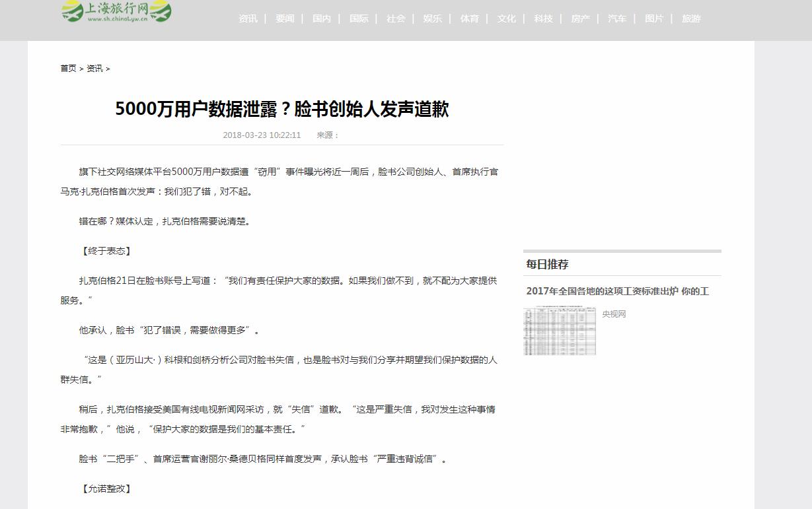Screen dimensions: 812x509
Task: Click the first paragraph starting 旗下社交网络
Action: coord(279,182)
